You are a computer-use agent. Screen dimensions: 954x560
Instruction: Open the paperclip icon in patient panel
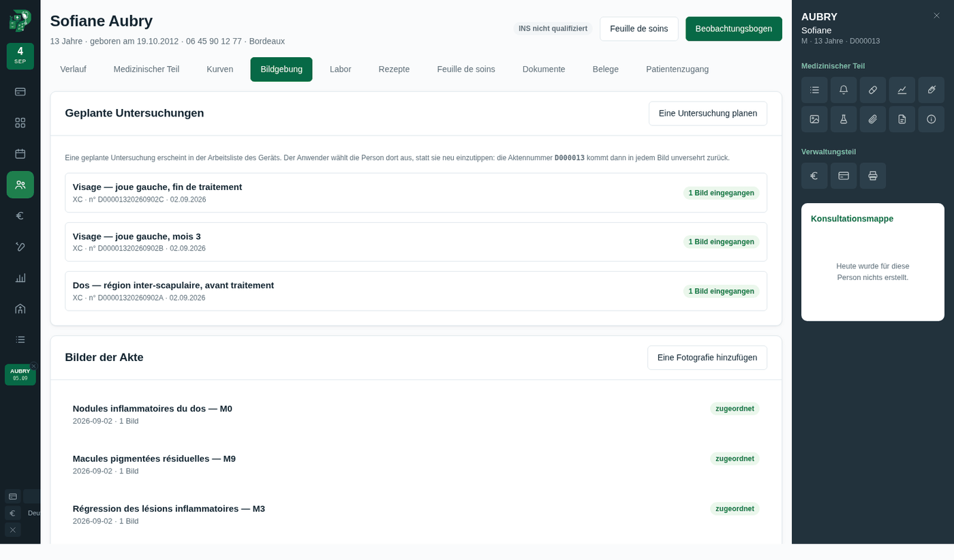click(873, 119)
